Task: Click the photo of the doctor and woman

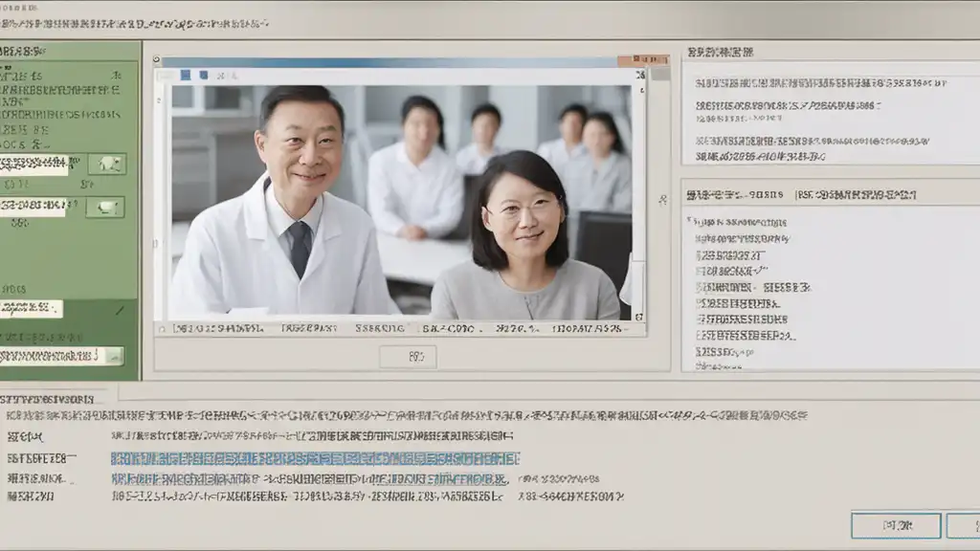Action: pos(401,203)
